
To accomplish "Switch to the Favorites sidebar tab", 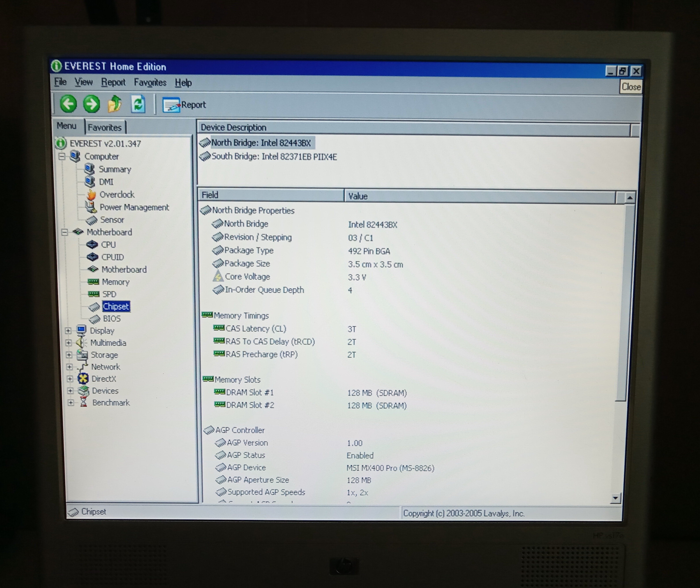I will (104, 127).
